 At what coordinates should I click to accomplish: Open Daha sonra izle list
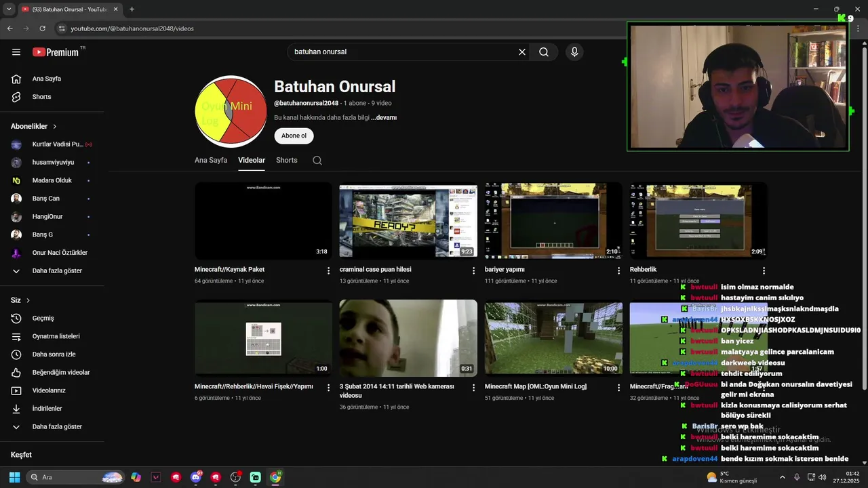(52, 354)
